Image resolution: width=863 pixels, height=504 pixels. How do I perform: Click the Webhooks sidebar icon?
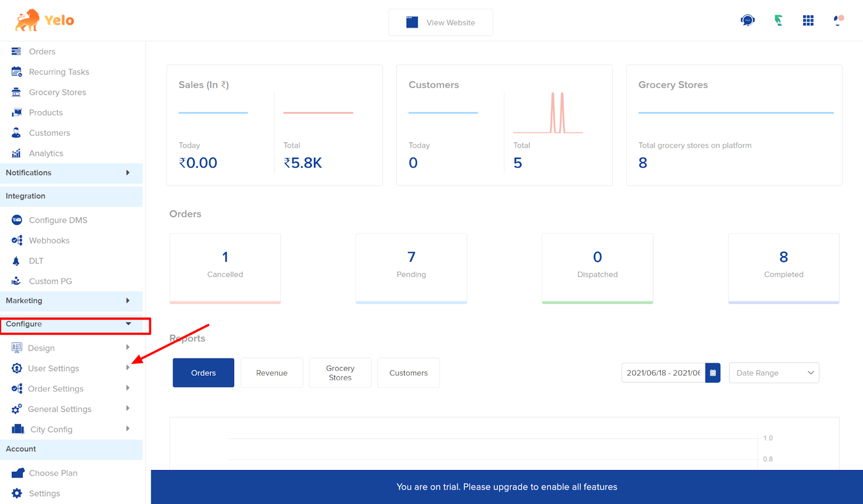[17, 240]
